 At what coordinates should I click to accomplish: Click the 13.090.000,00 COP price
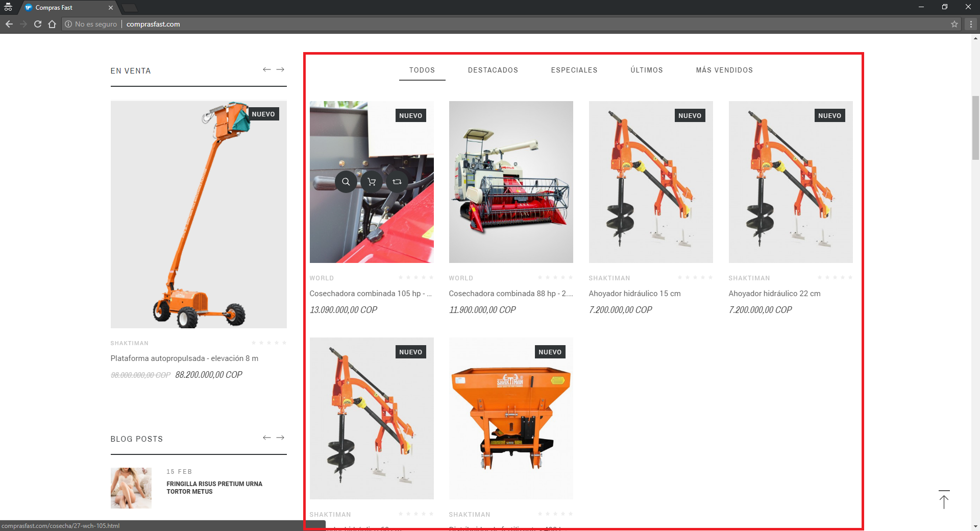click(x=344, y=310)
